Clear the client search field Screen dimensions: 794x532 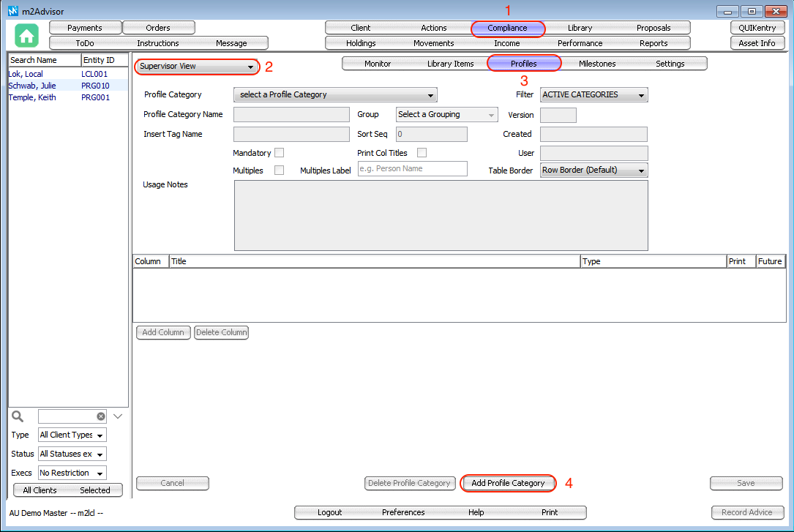pos(101,416)
